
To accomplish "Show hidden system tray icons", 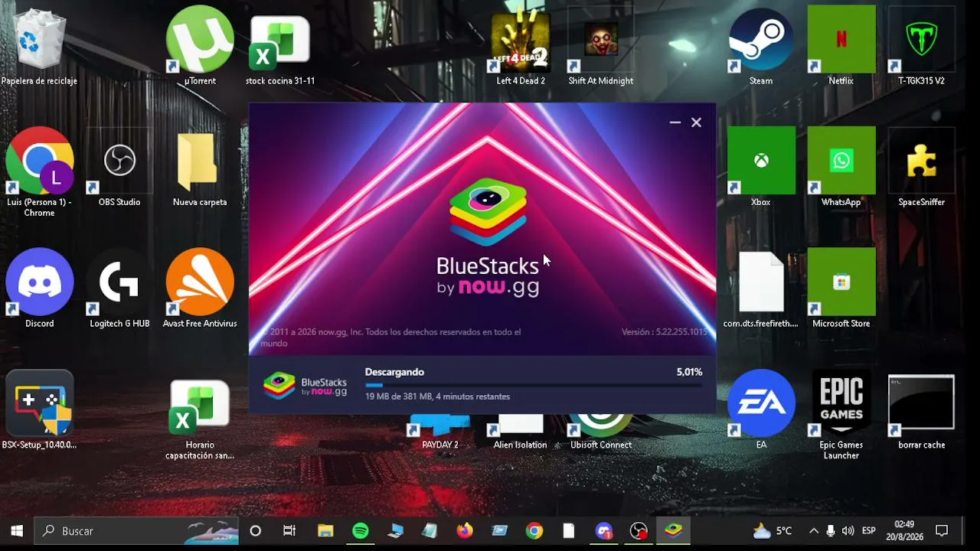I will click(x=813, y=530).
